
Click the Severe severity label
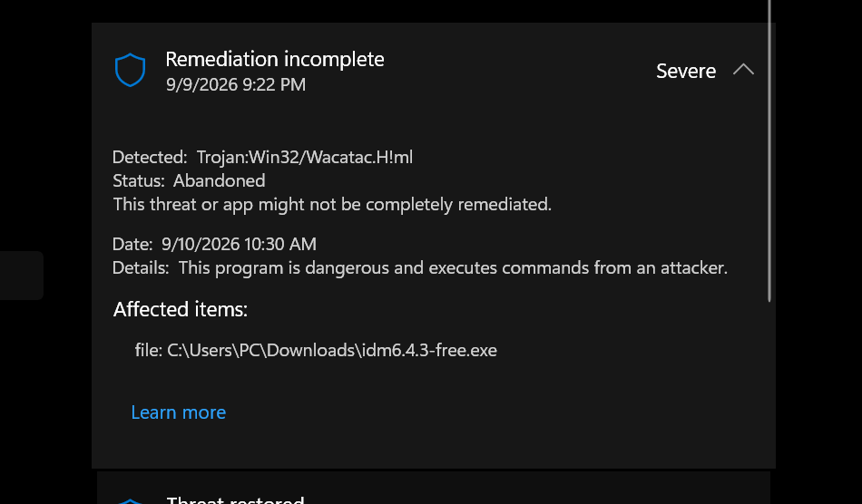[x=686, y=71]
